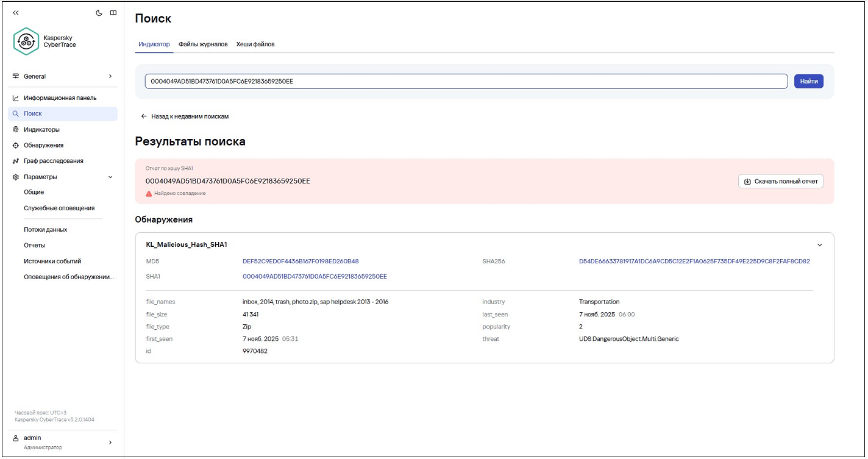Collapse the KL_Malicious_Hash_SHA1 card chevron
This screenshot has height=459, width=868.
[819, 245]
